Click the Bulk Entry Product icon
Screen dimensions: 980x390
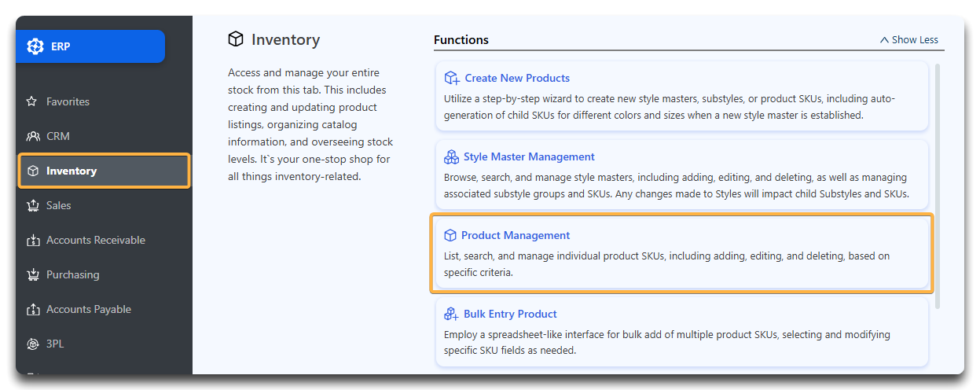coord(451,314)
